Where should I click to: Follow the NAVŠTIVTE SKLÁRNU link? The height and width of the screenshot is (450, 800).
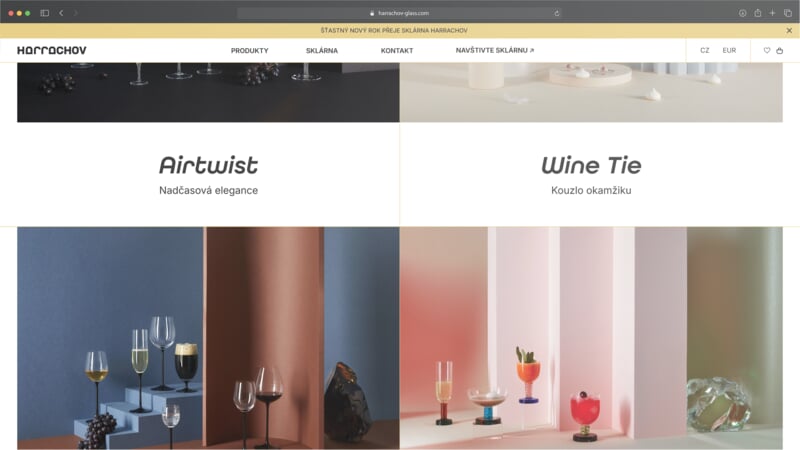[x=495, y=51]
